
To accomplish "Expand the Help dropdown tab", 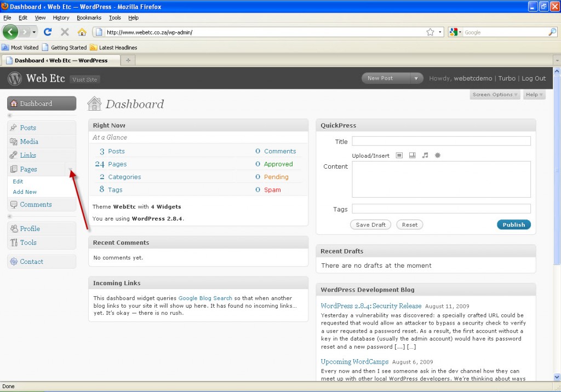I will point(534,94).
